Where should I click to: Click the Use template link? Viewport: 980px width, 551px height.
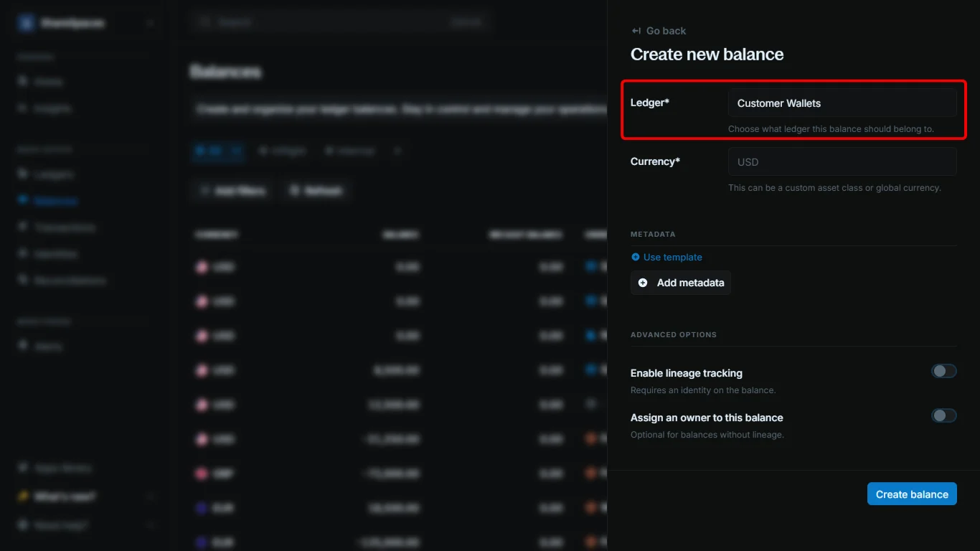(x=673, y=257)
